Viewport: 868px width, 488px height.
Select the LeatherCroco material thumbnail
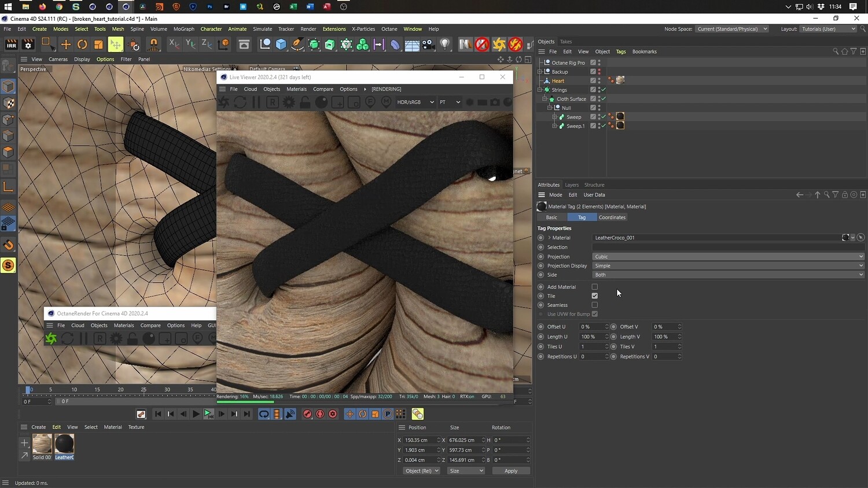[64, 444]
